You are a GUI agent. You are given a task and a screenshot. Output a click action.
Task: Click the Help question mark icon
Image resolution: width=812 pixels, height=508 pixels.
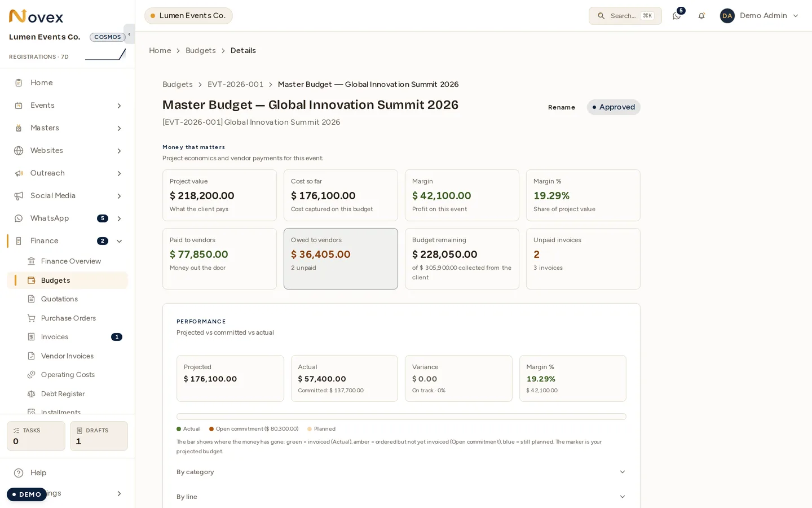(x=19, y=473)
